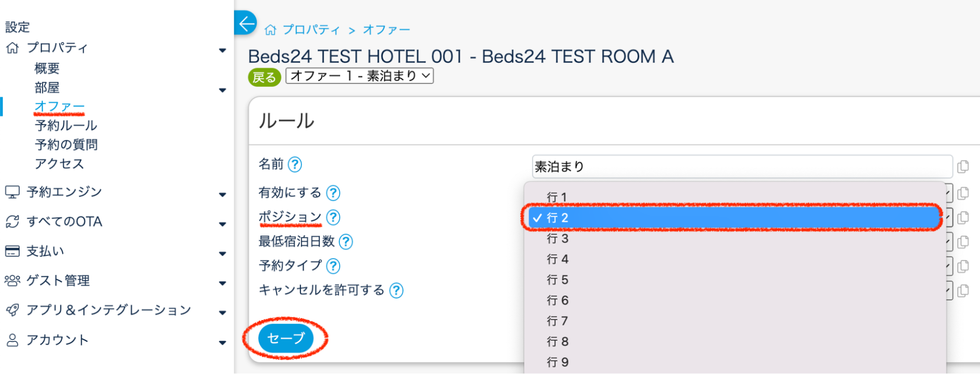
Task: Collapse the プロパティ sidebar section
Action: (222, 50)
